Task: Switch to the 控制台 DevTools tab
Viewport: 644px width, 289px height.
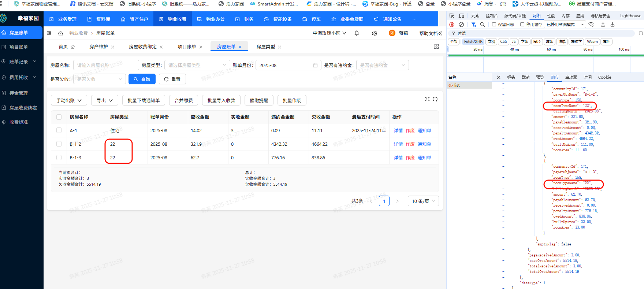Action: click(492, 16)
